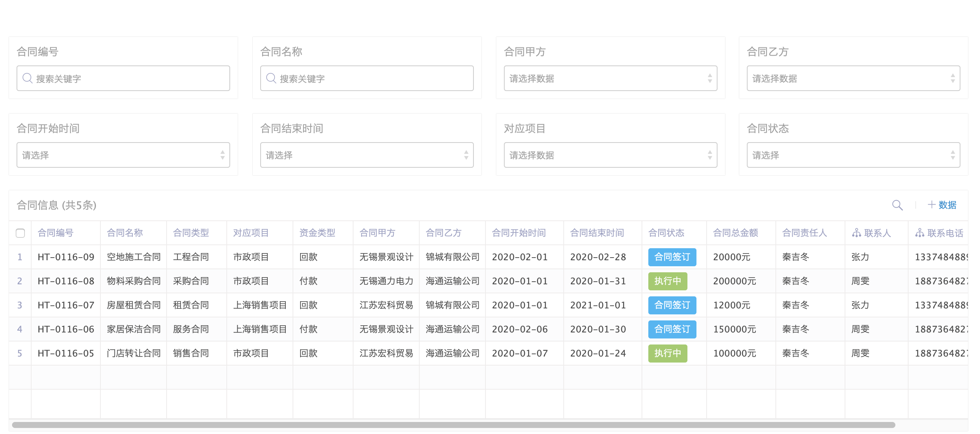Click search icon in 合同编号 filter
Image resolution: width=980 pixels, height=434 pixels.
tap(27, 78)
